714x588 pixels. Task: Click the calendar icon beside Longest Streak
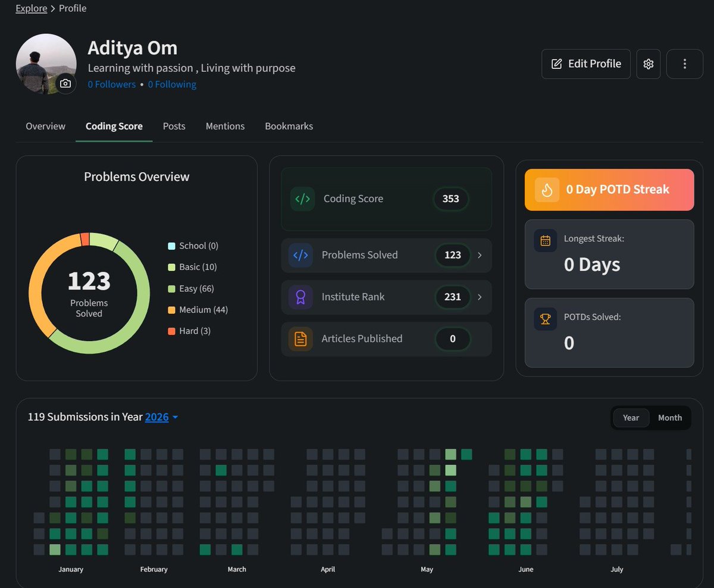[x=546, y=241]
